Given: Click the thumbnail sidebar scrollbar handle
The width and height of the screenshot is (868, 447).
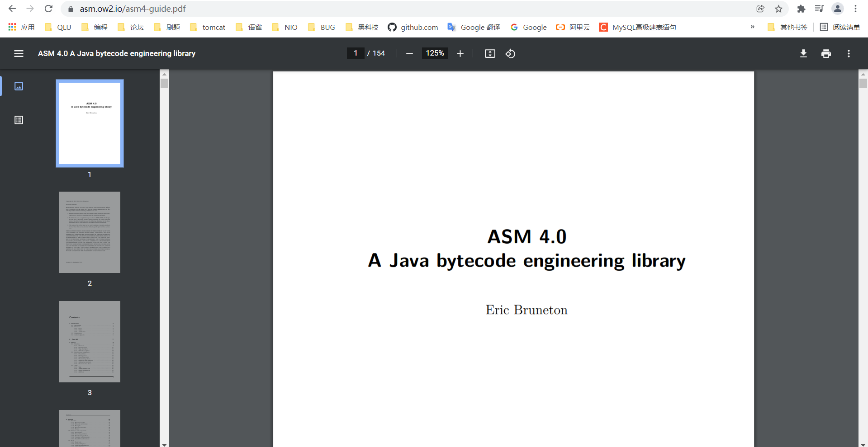Looking at the screenshot, I should coord(164,83).
